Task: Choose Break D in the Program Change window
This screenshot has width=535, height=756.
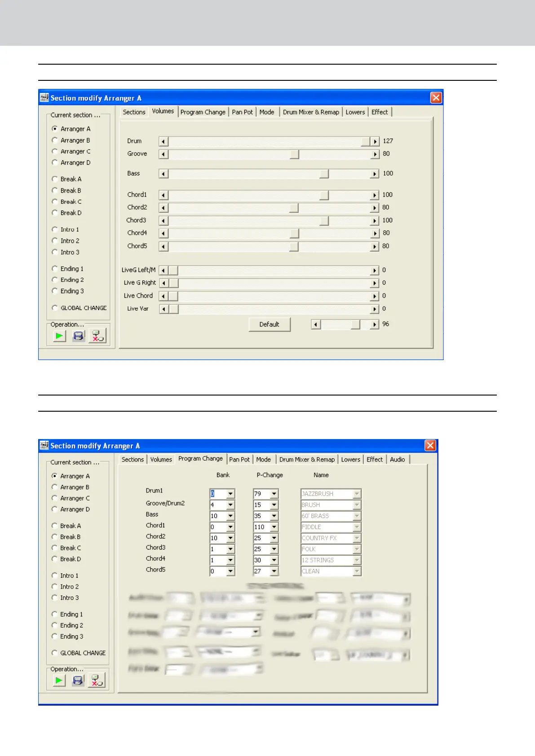Action: 66,559
